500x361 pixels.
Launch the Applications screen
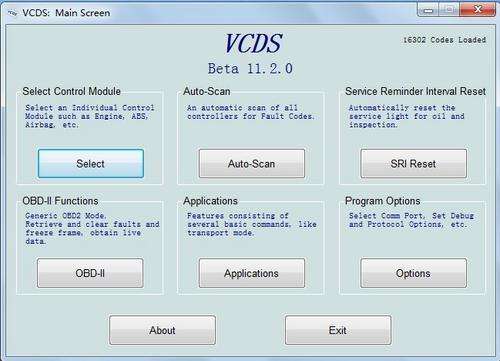[252, 273]
